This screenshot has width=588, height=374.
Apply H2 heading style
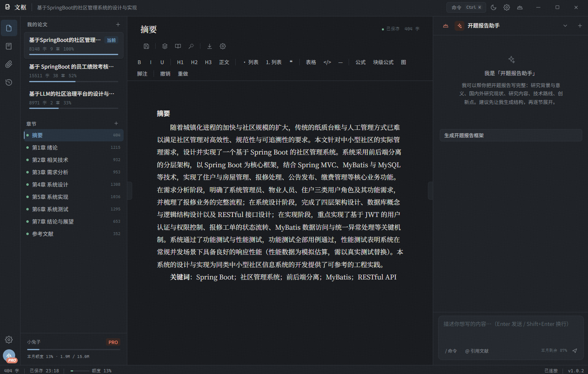pos(194,62)
